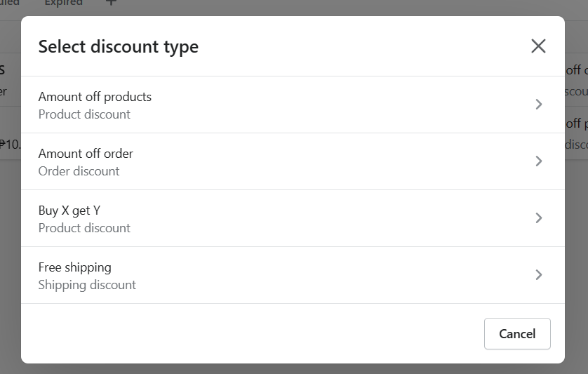This screenshot has width=588, height=374.
Task: Click the Shipping discount subtitle text
Action: (87, 285)
